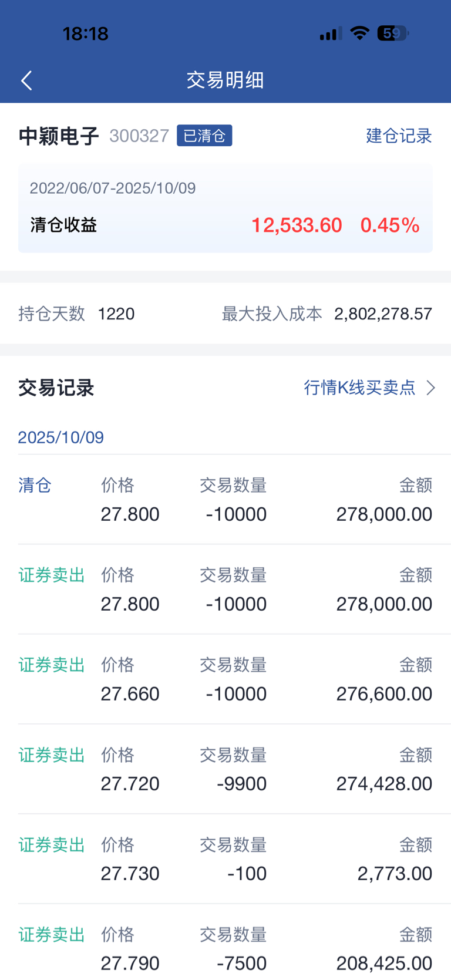Tap the 已清仓 status badge
This screenshot has width=451, height=980.
[204, 136]
